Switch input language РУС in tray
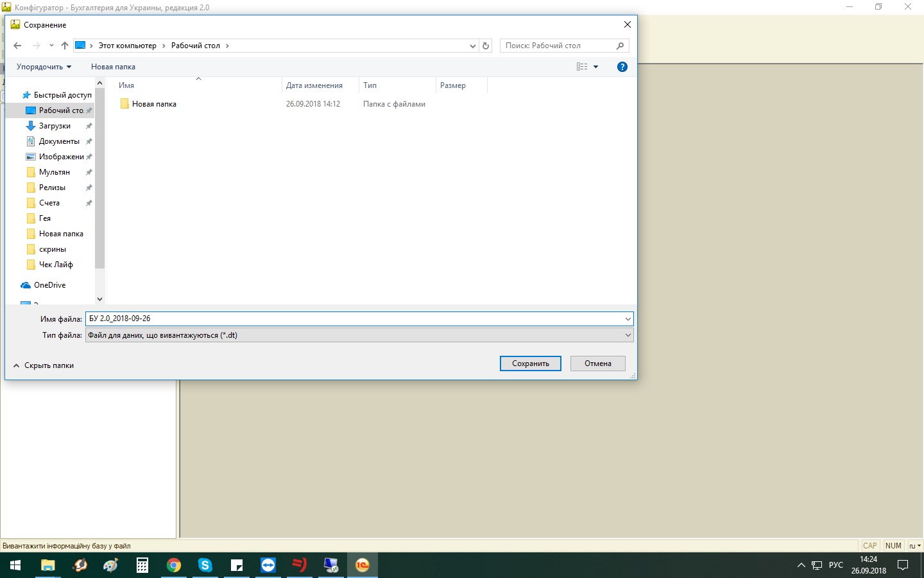Screen dimensions: 924x578 pyautogui.click(x=836, y=565)
